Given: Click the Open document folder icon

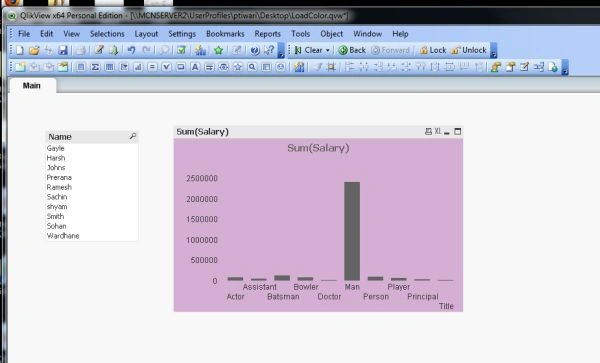Looking at the screenshot, I should click(x=34, y=50).
